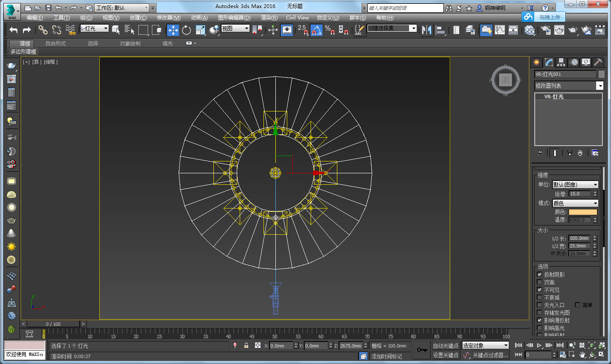This screenshot has height=364, width=611.
Task: Enable the 不衰减 checkbox
Action: (x=540, y=297)
